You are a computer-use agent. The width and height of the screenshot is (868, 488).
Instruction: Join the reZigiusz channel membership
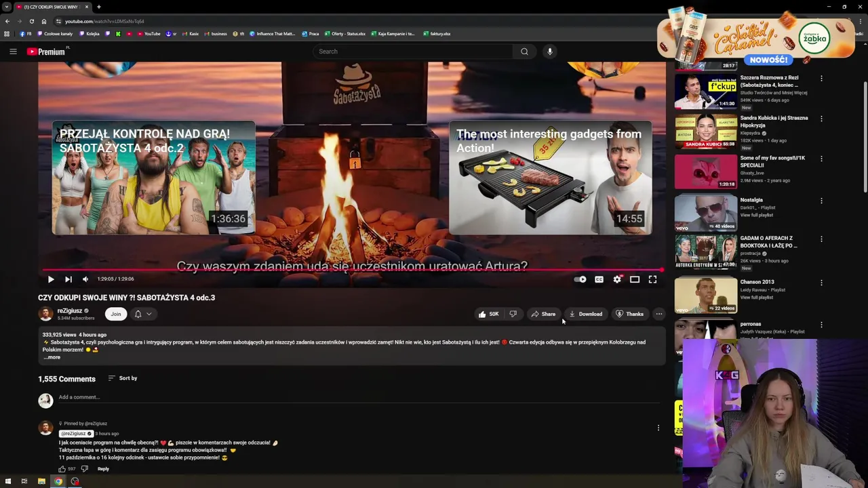point(116,314)
